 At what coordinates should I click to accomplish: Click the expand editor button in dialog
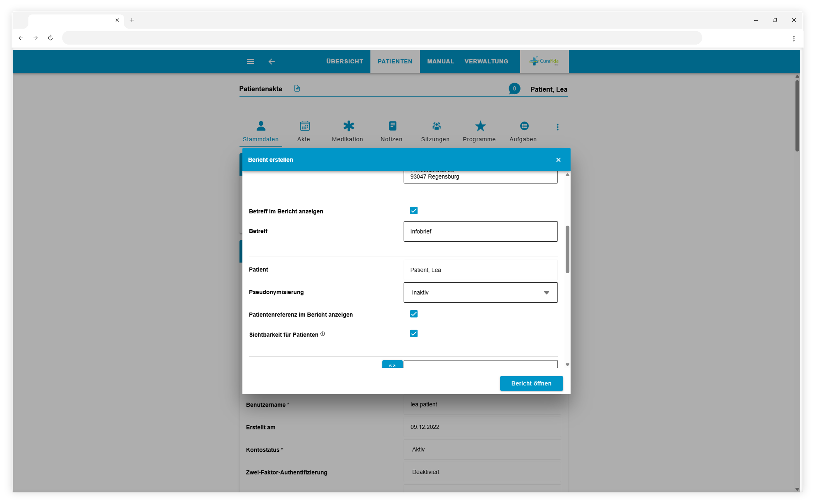392,364
